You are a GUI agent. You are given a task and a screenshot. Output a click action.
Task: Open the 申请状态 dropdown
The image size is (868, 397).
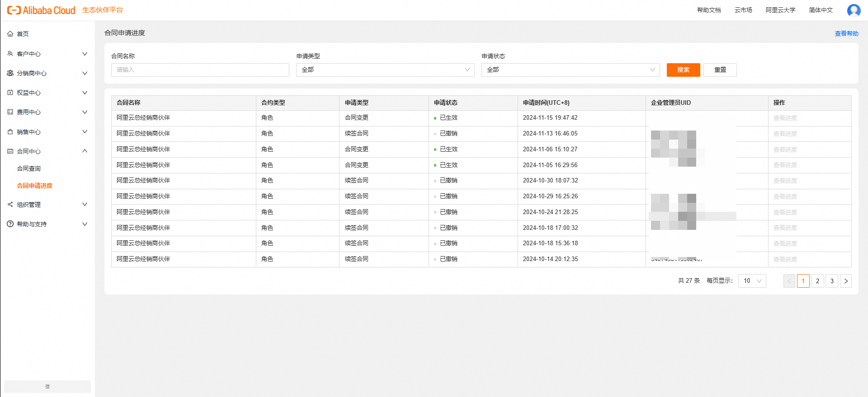(571, 70)
